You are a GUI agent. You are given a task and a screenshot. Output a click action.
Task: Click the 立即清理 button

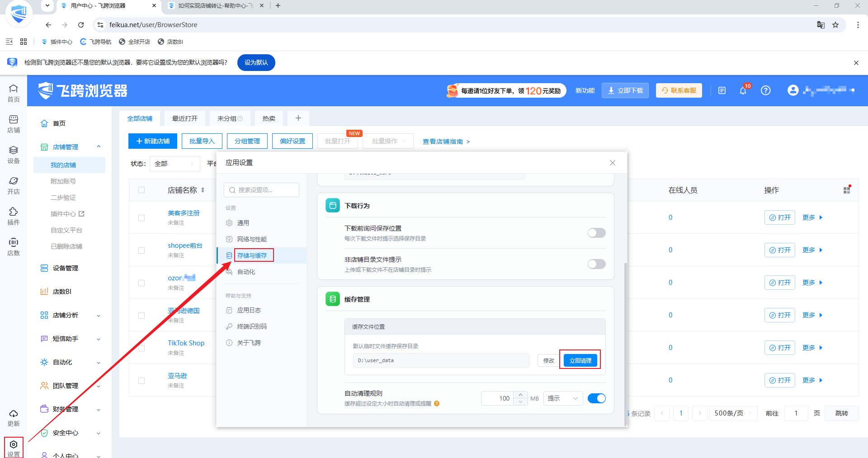[580, 360]
